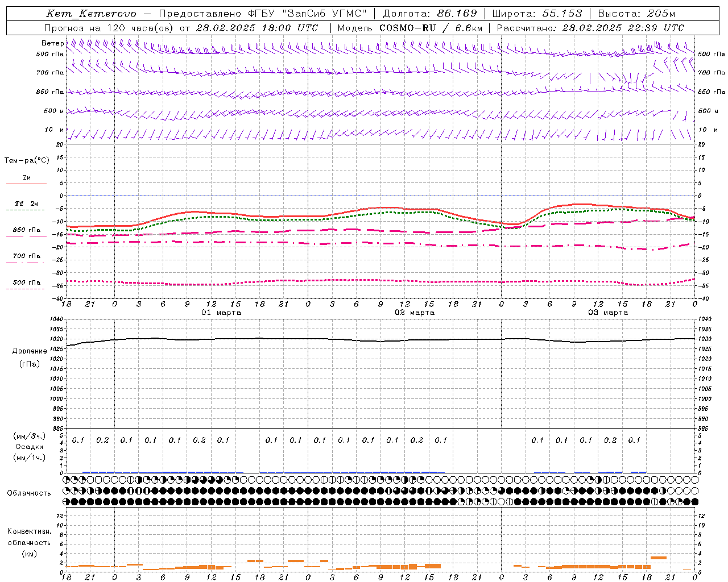Click the Конвективн. convective cloud label
This screenshot has width=728, height=582.
tap(30, 531)
